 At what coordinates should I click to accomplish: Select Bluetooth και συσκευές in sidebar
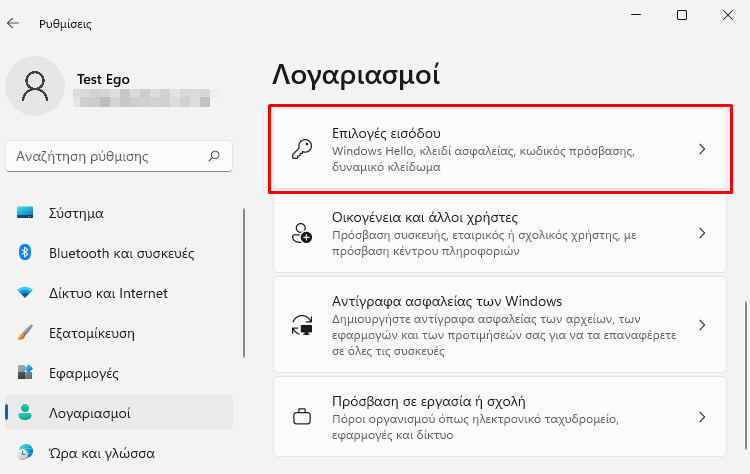[119, 253]
